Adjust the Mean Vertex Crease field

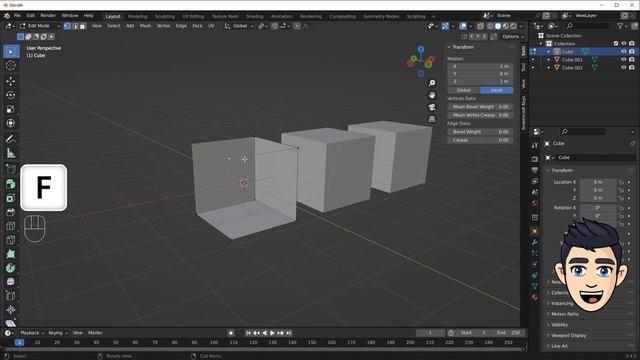[x=480, y=115]
